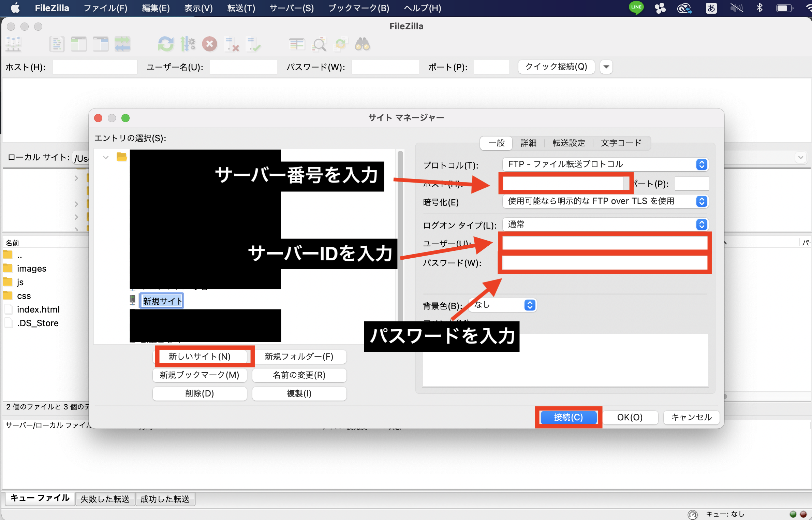Open 編集(E) menu

click(x=156, y=8)
